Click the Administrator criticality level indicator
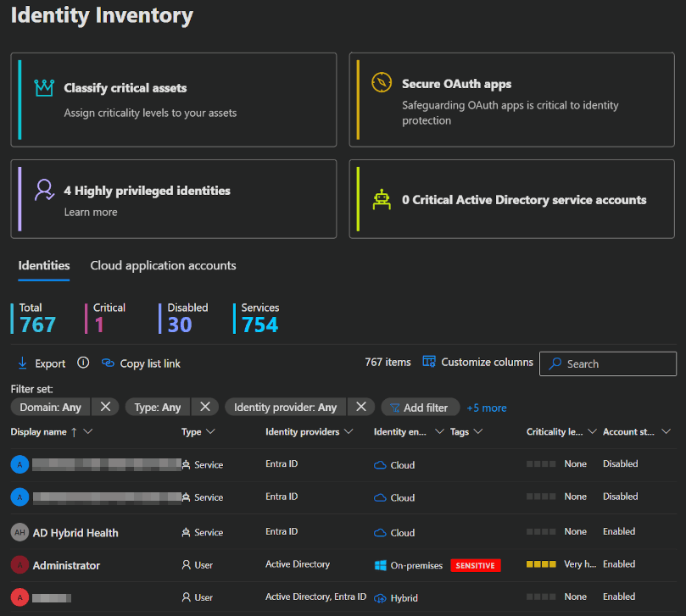The image size is (686, 616). click(541, 564)
